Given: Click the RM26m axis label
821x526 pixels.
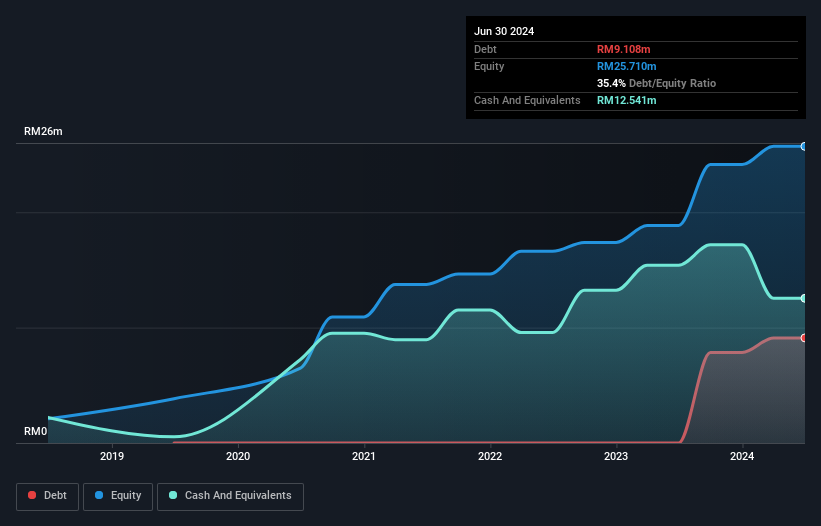Looking at the screenshot, I should (43, 131).
